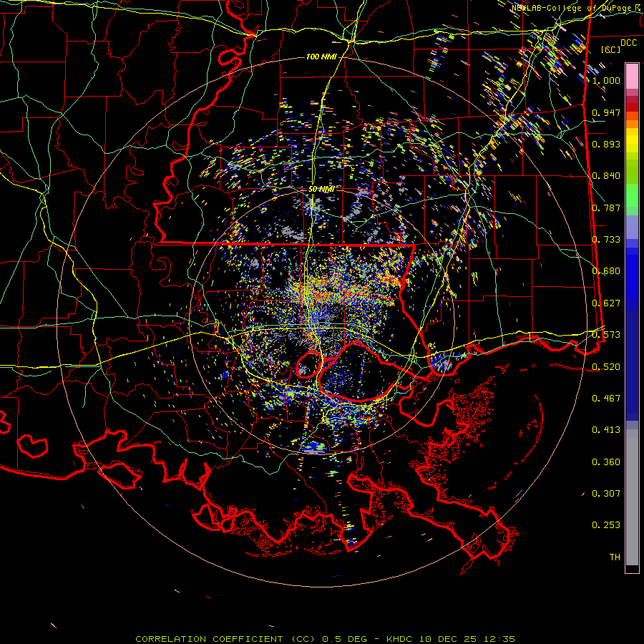Select the 0.520 scale label

point(606,366)
